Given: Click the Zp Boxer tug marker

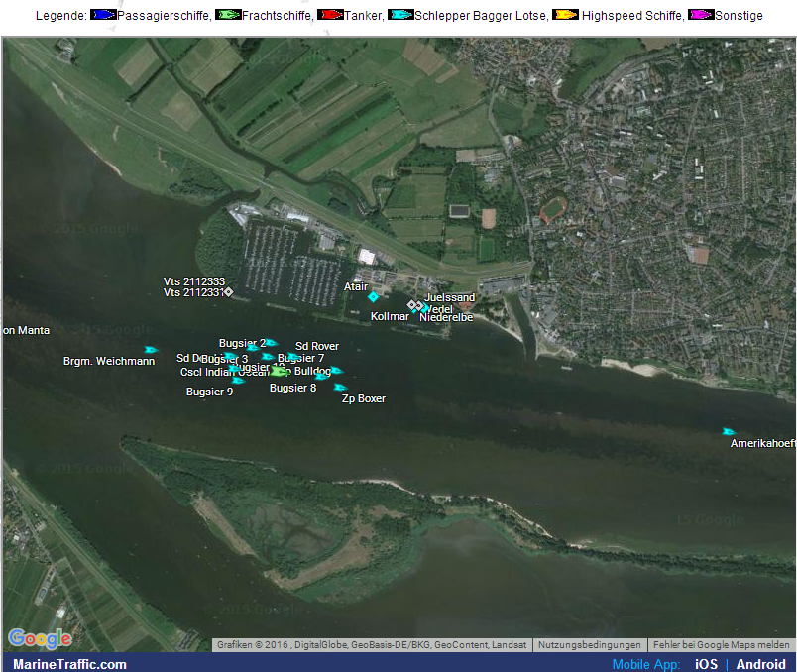Looking at the screenshot, I should pyautogui.click(x=340, y=387).
